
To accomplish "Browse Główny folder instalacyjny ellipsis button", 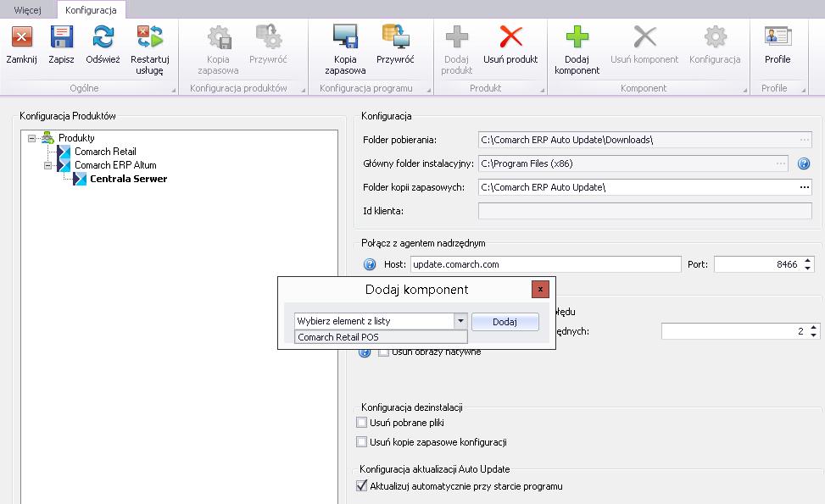I will click(x=781, y=163).
